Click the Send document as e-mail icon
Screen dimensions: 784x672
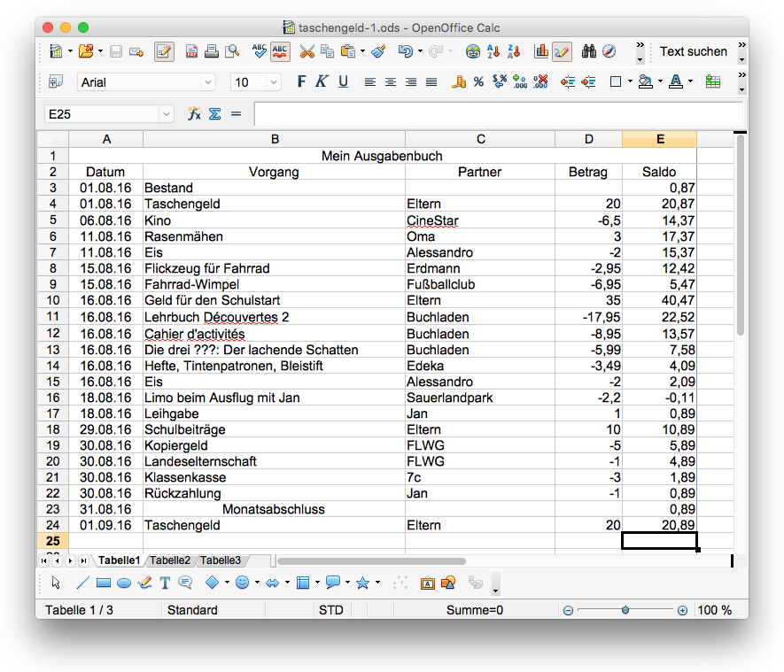point(136,51)
